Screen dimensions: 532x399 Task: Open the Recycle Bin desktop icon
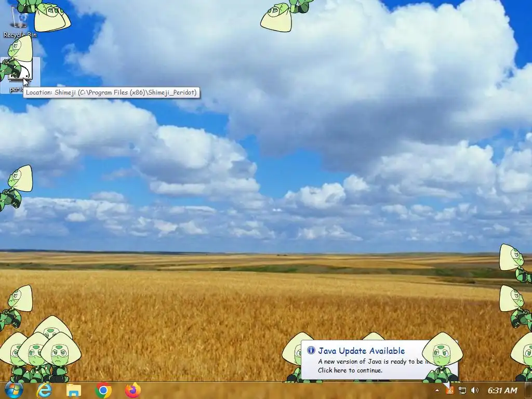(19, 22)
